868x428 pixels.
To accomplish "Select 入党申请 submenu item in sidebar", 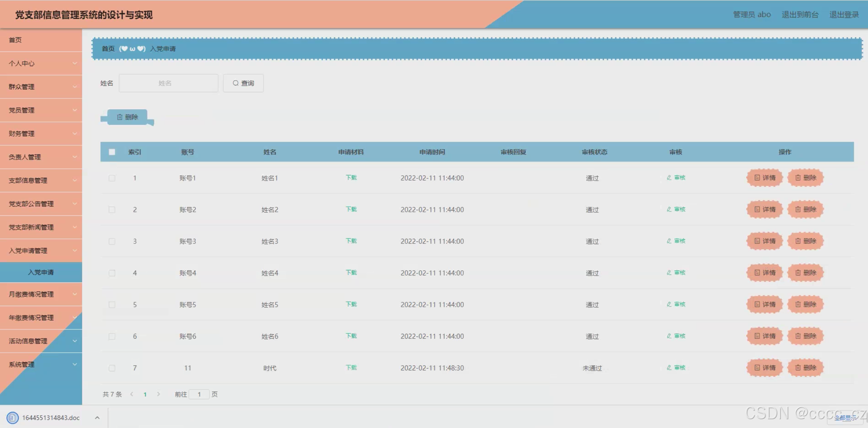I will (41, 272).
